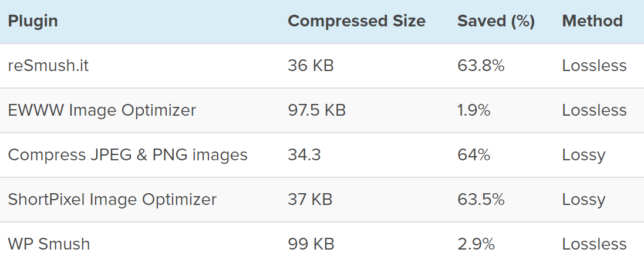Screen dimensions: 644x266
Task: Click the Plugin column header
Action: coord(33,21)
